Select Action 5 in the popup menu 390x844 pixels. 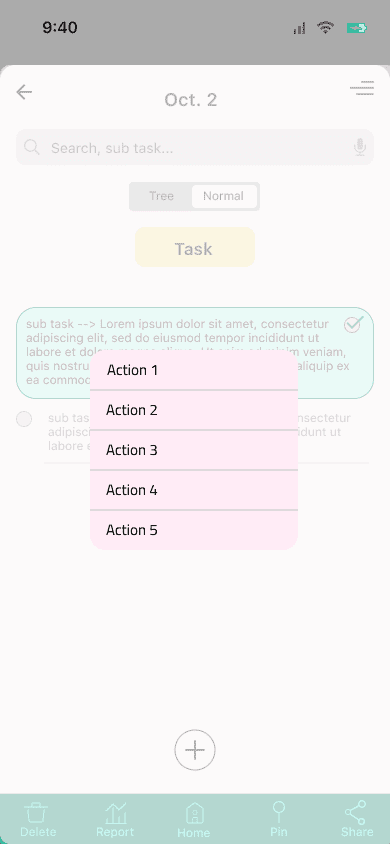click(x=194, y=530)
